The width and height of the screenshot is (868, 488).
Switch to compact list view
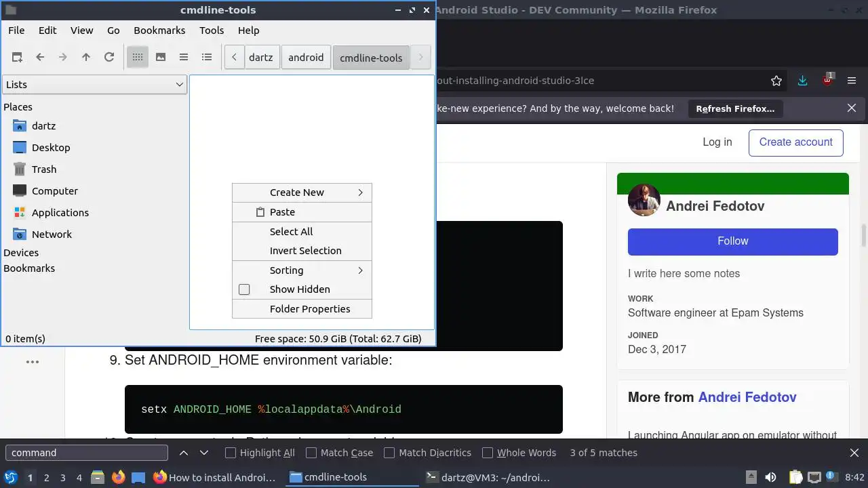coord(184,58)
